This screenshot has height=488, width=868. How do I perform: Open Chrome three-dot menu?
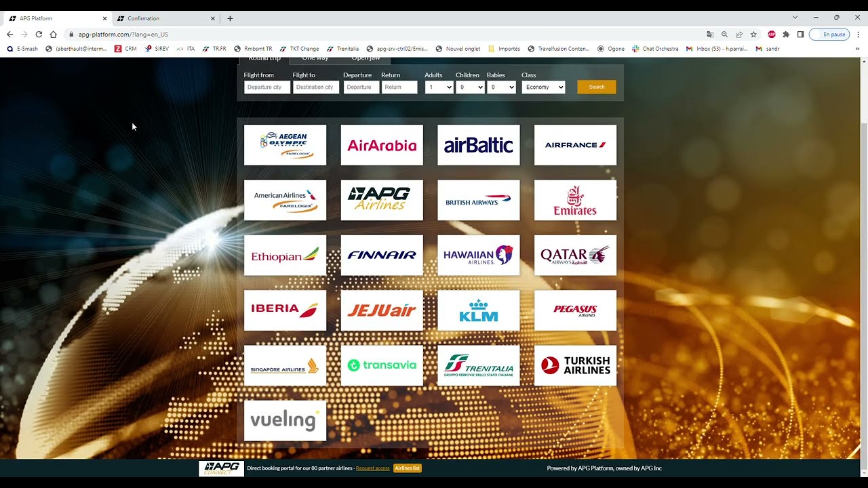point(858,34)
